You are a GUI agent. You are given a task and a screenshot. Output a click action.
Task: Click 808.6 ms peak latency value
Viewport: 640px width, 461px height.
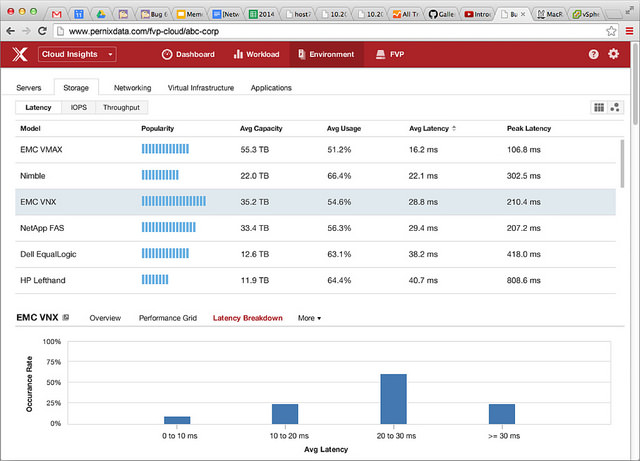click(523, 281)
